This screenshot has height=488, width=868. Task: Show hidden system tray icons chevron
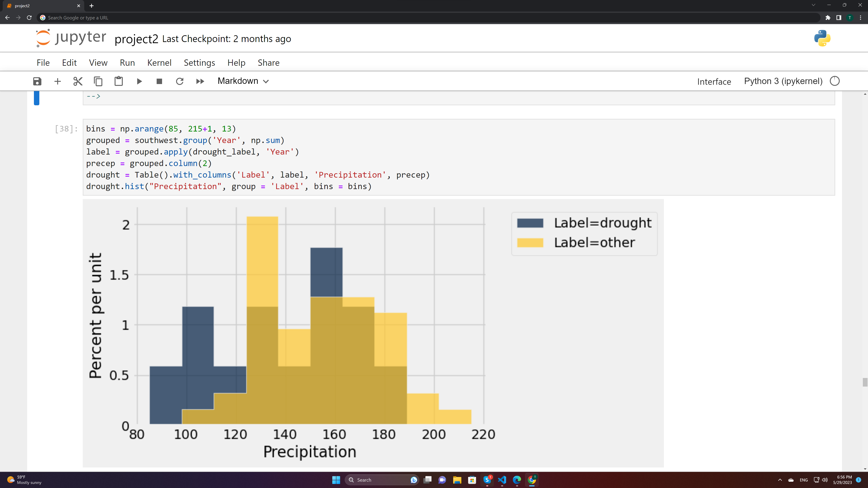(780, 480)
